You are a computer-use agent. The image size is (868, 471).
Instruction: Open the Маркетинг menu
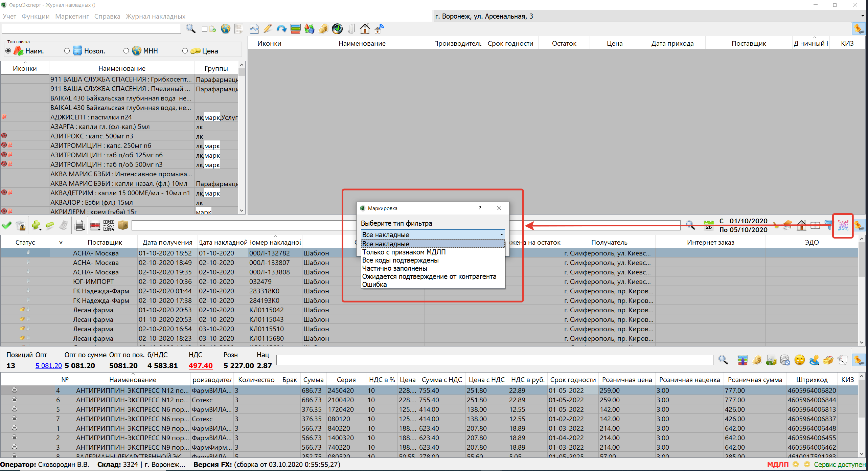point(72,16)
